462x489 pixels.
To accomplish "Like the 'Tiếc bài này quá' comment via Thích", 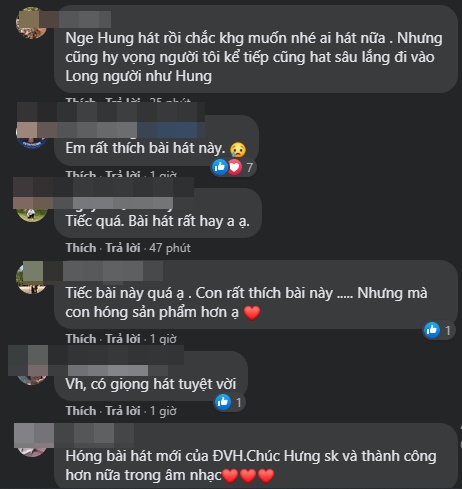I will point(81,339).
